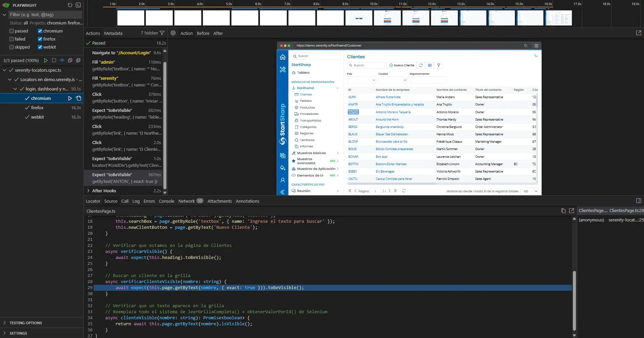
Task: Click the run icon on the chromium test row
Action: pos(70,98)
